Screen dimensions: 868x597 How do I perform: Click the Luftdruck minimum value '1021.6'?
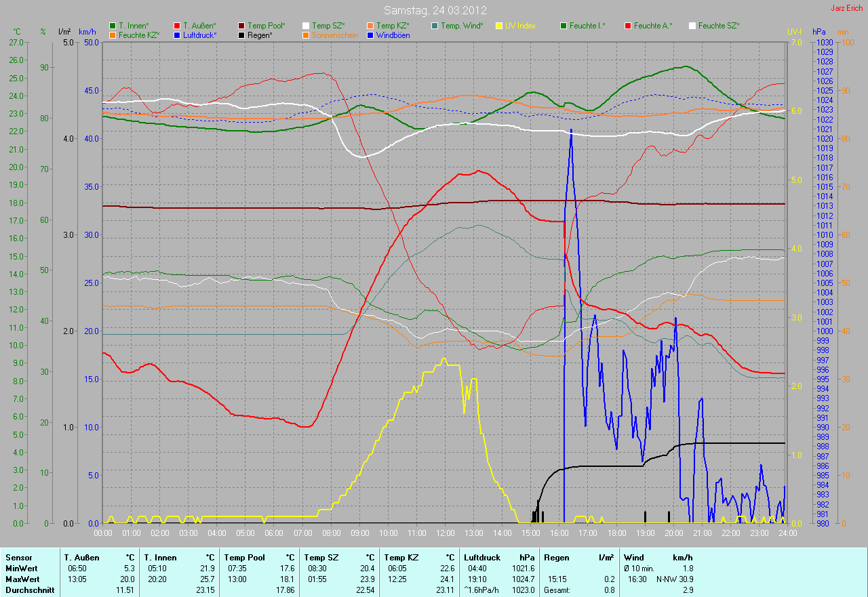tap(523, 569)
